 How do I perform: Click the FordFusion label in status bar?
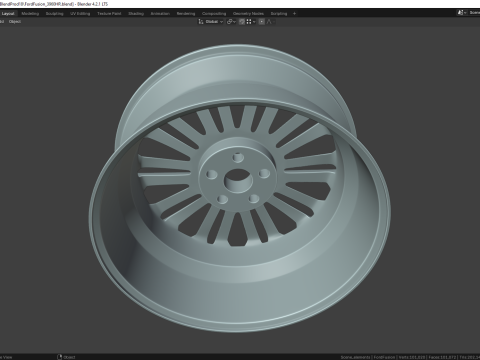(x=384, y=357)
